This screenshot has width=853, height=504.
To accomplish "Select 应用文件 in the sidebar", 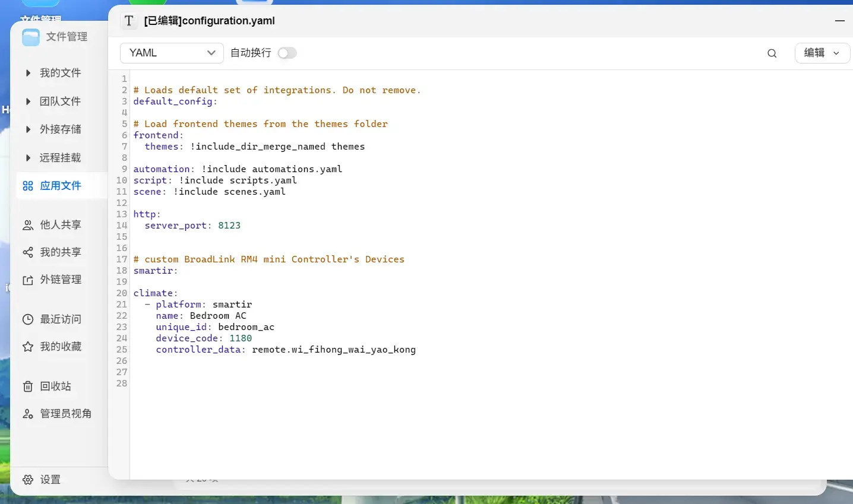I will pyautogui.click(x=59, y=186).
